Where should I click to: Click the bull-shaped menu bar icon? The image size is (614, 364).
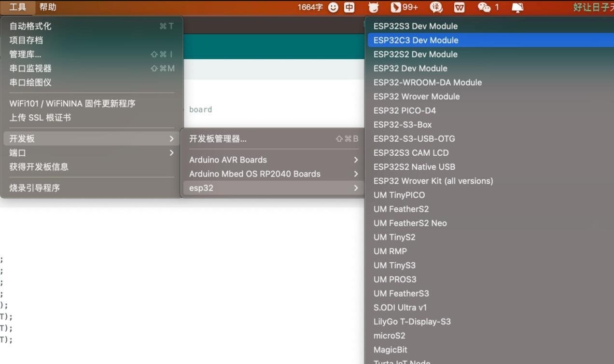[372, 7]
